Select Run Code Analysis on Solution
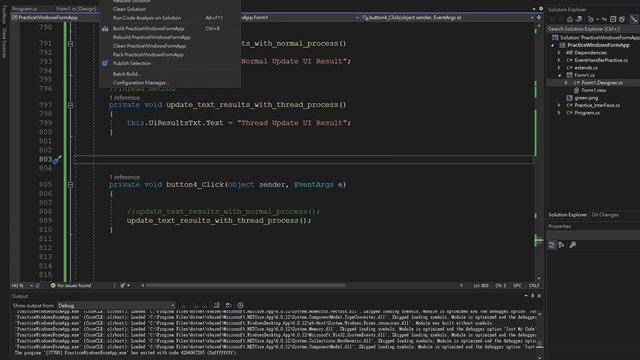The width and height of the screenshot is (640, 360). point(147,18)
